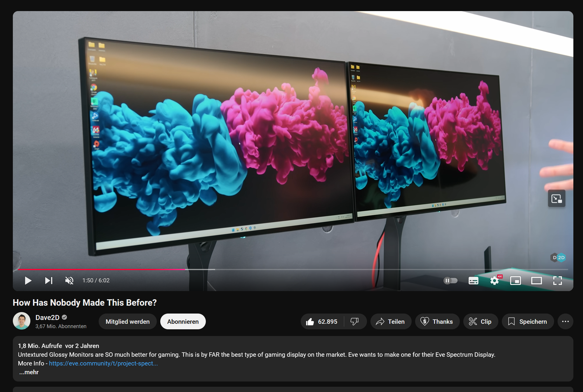Click the Mitglied werden button
Image resolution: width=583 pixels, height=392 pixels.
(128, 321)
